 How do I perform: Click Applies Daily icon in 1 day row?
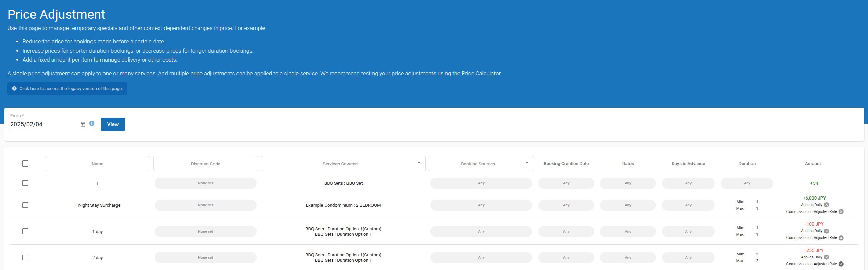point(827,231)
